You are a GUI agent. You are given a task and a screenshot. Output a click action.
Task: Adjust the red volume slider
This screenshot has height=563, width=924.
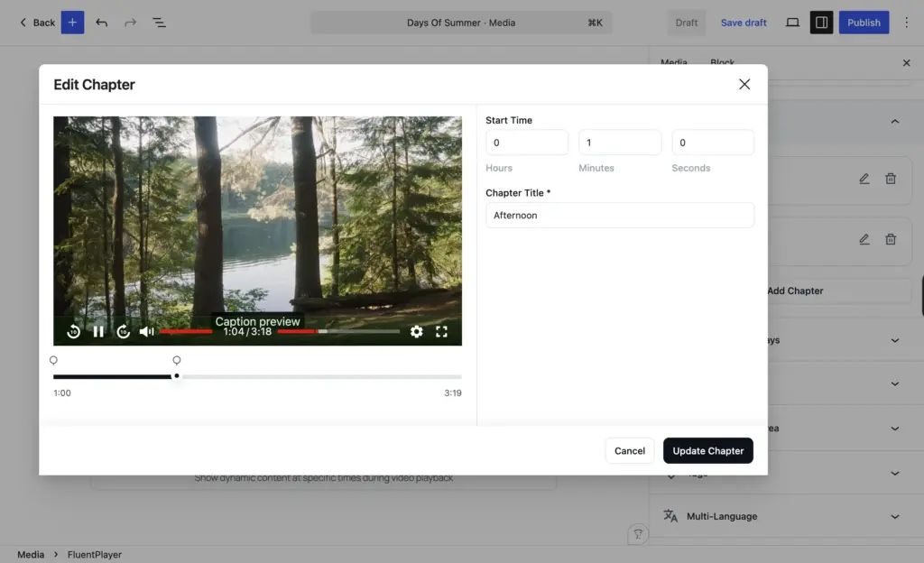pyautogui.click(x=186, y=331)
